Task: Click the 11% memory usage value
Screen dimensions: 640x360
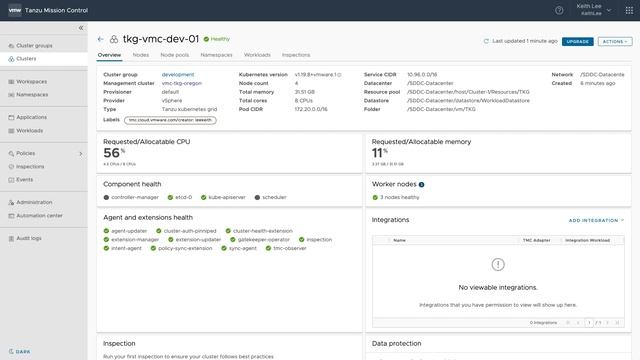Action: pyautogui.click(x=380, y=153)
